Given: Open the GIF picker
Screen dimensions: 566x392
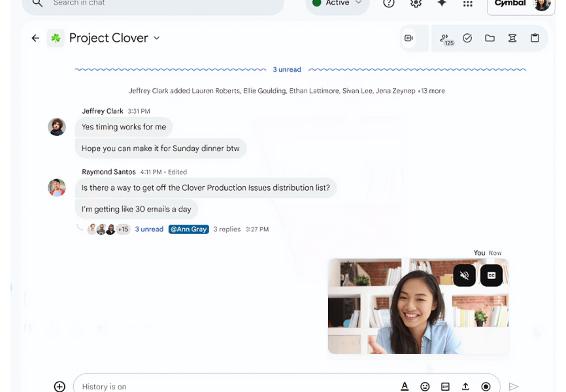Looking at the screenshot, I should [446, 387].
